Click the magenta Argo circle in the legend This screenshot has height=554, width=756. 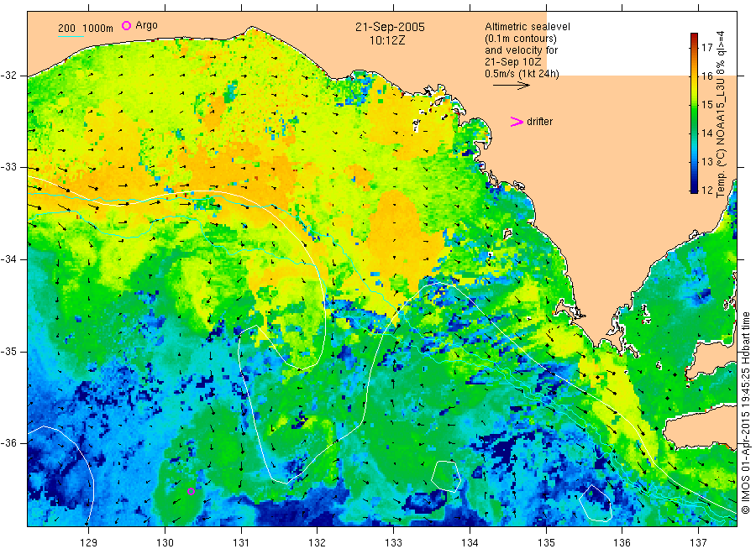126,25
